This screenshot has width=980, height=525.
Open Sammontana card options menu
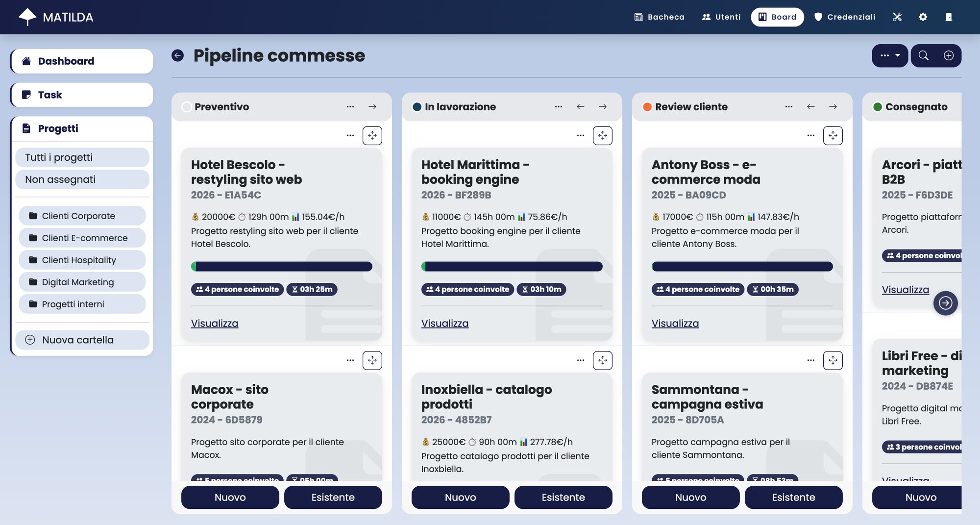click(x=811, y=360)
